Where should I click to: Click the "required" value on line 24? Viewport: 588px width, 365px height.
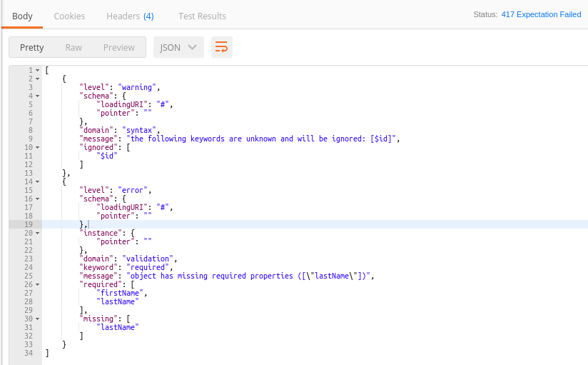tap(148, 267)
